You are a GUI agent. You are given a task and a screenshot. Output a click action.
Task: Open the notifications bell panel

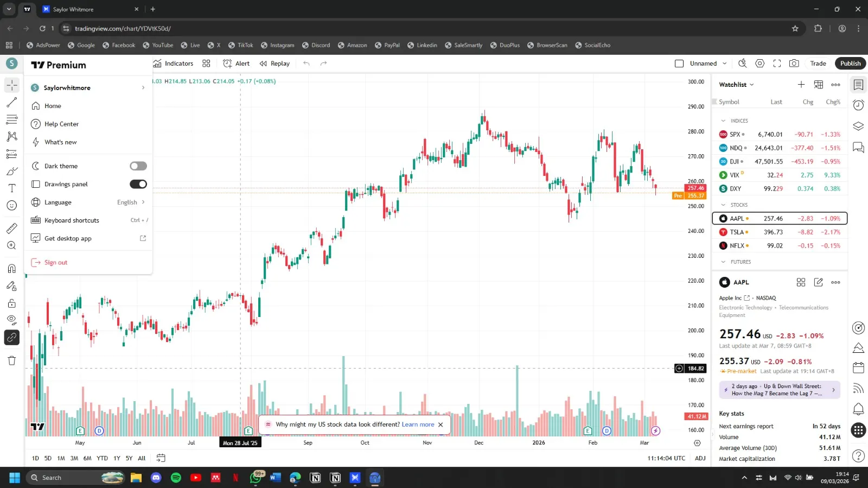(858, 409)
